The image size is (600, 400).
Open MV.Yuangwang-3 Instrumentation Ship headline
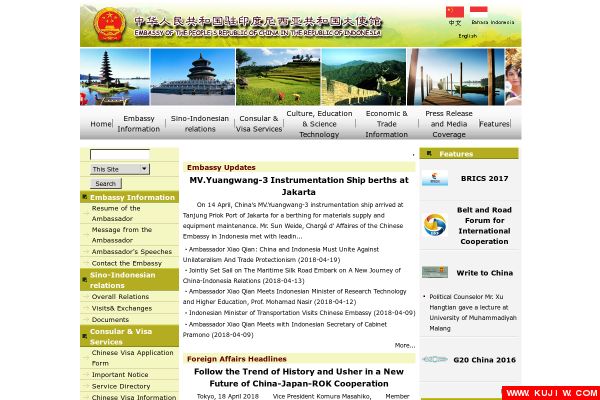[299, 186]
